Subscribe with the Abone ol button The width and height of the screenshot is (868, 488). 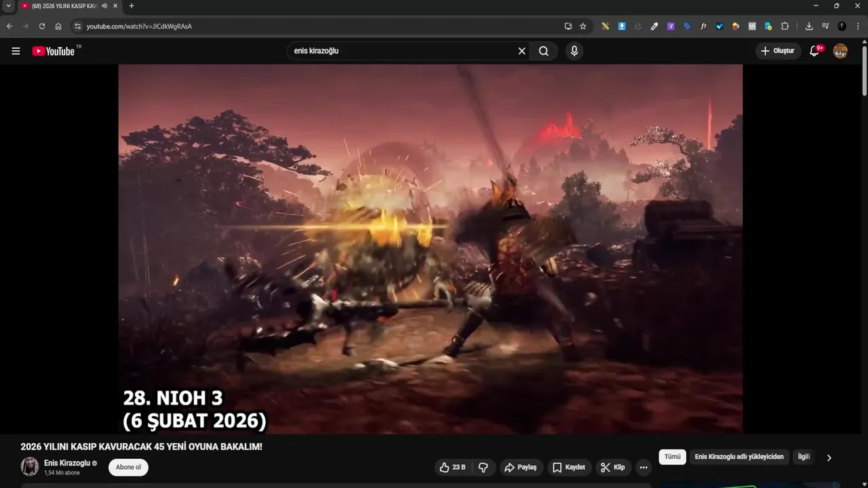128,467
